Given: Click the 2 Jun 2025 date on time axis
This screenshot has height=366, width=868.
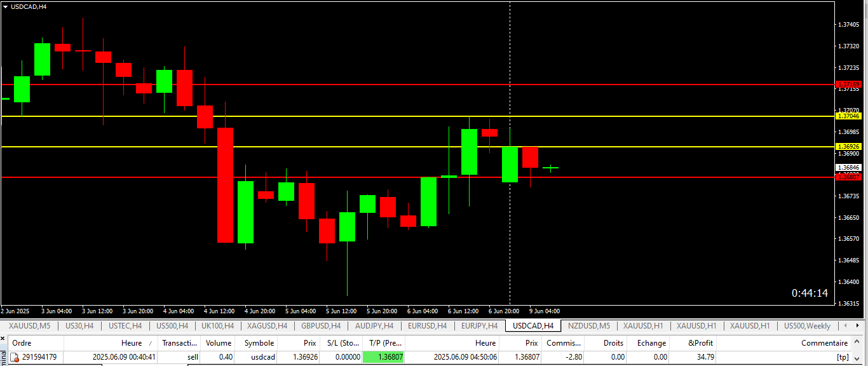Looking at the screenshot, I should [15, 311].
